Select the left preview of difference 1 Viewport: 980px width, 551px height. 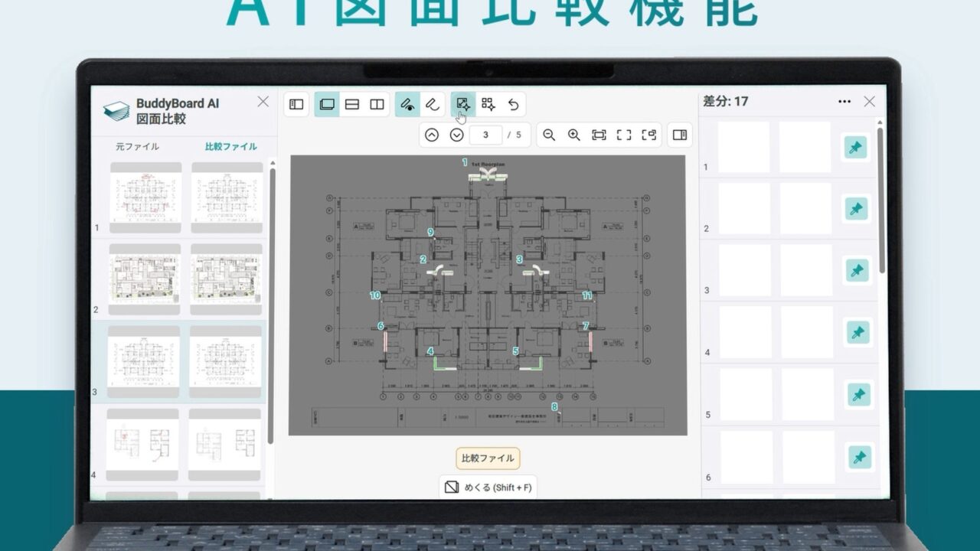coord(743,147)
